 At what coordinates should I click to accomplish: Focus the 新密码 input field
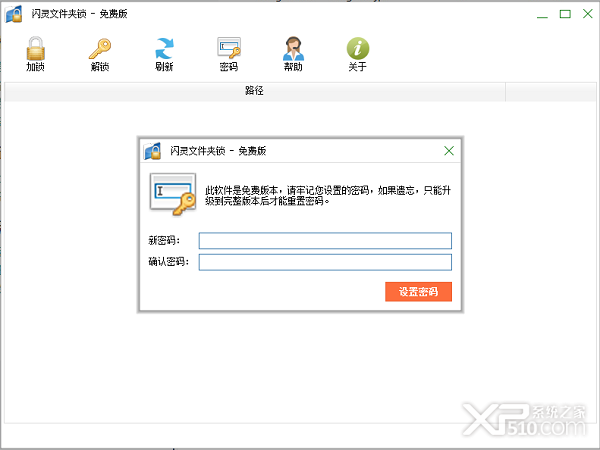coord(325,241)
